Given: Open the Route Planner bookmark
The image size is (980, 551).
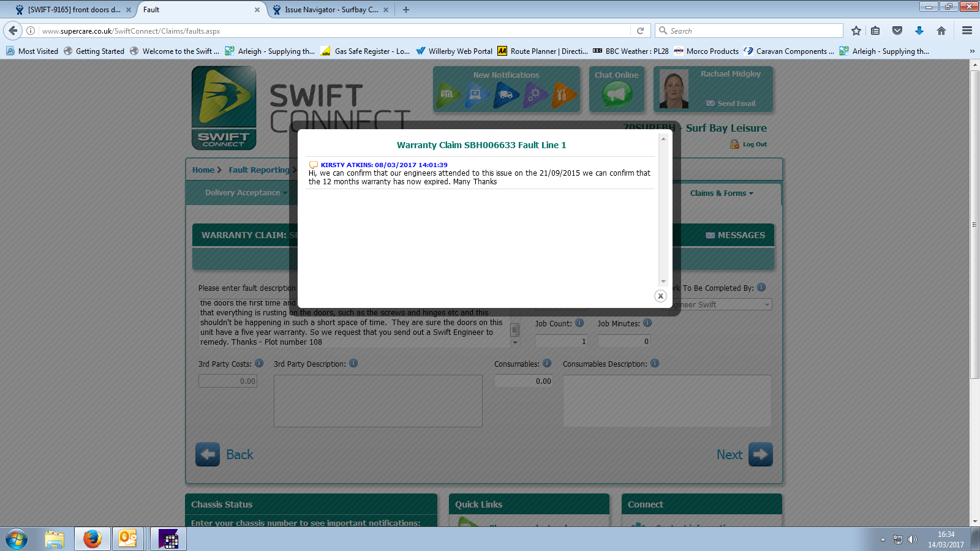Looking at the screenshot, I should 543,51.
